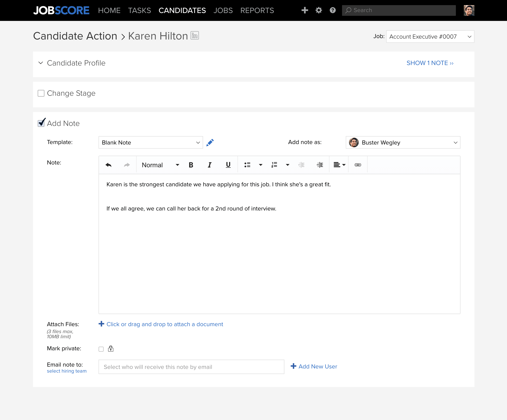Click the select hiring team link
This screenshot has height=420, width=507.
click(67, 371)
